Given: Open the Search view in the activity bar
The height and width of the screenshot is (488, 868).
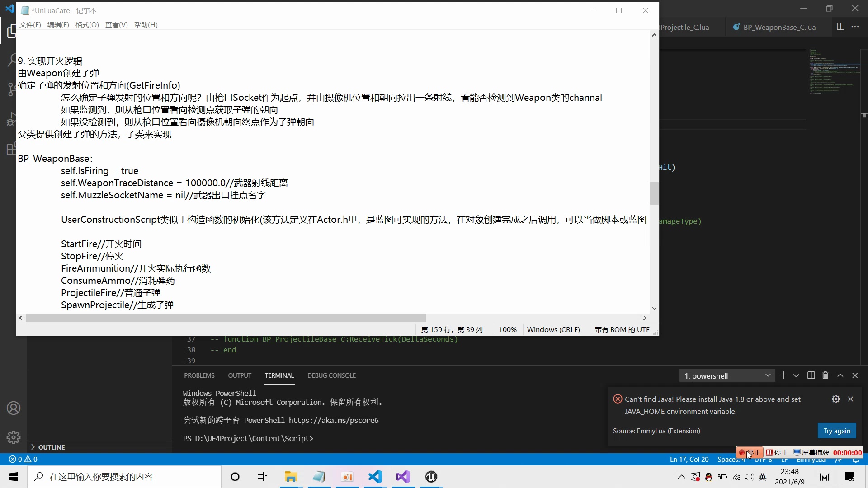Looking at the screenshot, I should pyautogui.click(x=12, y=59).
